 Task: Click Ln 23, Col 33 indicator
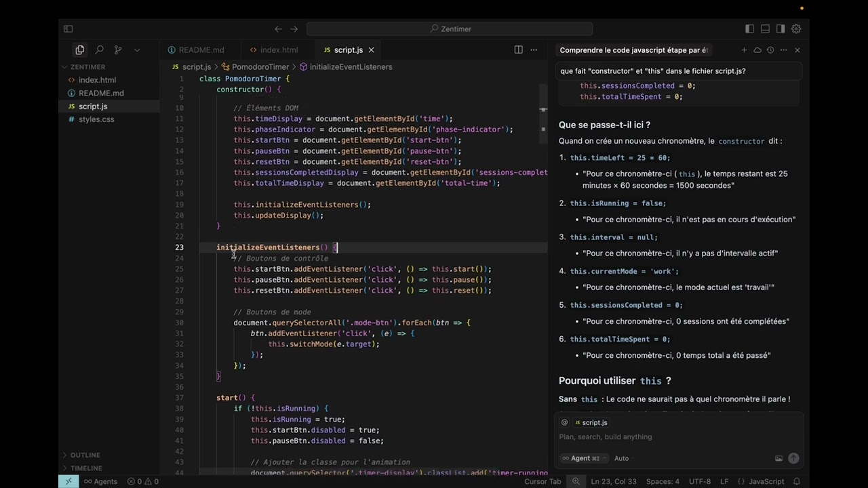click(x=614, y=481)
